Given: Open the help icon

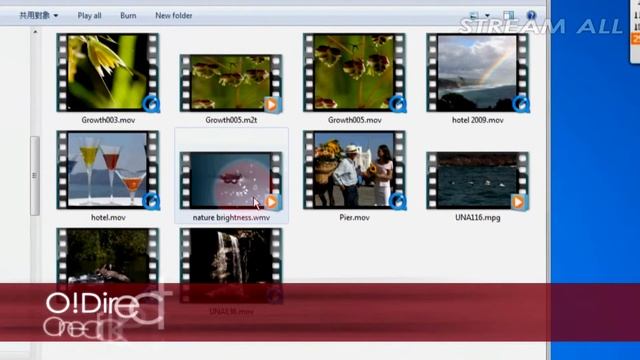Looking at the screenshot, I should [531, 16].
